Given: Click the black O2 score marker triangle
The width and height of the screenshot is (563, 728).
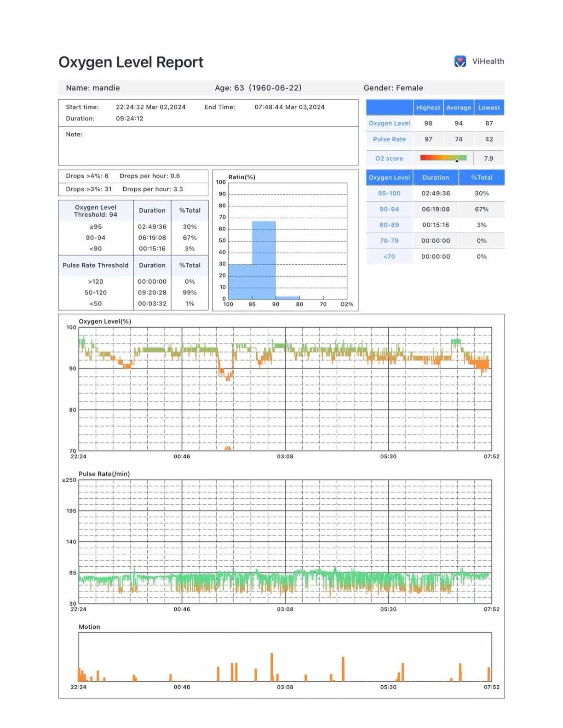Looking at the screenshot, I should click(x=457, y=161).
